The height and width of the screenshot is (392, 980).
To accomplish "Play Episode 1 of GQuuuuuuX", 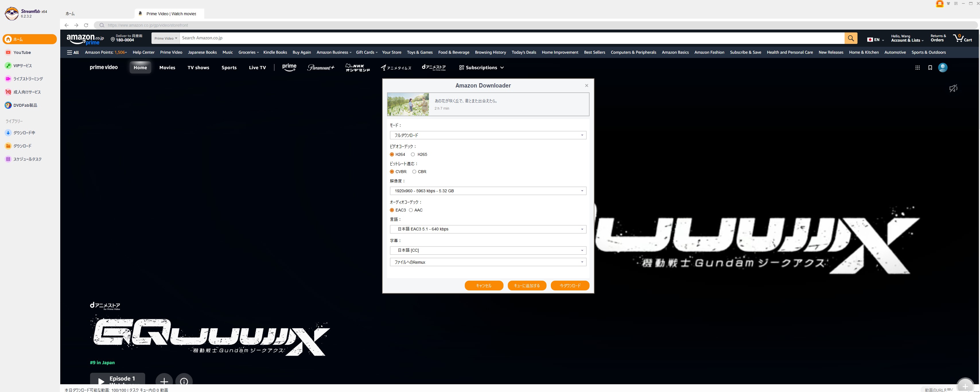I will 118,379.
